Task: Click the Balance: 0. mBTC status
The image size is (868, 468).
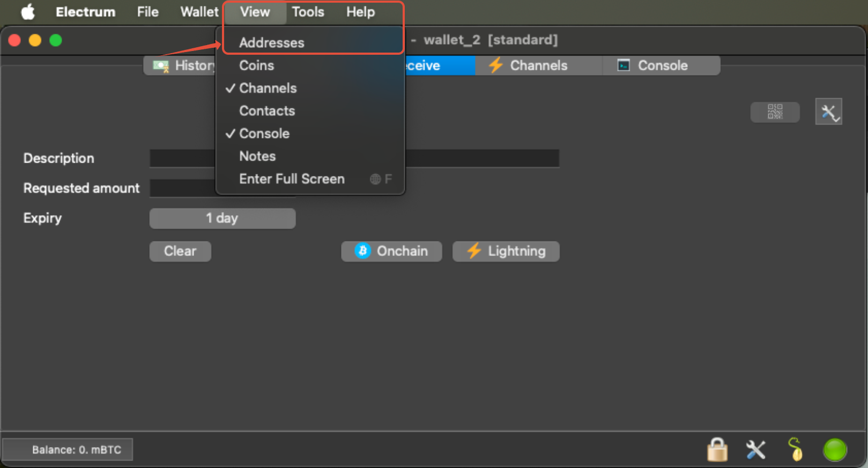Action: click(68, 450)
